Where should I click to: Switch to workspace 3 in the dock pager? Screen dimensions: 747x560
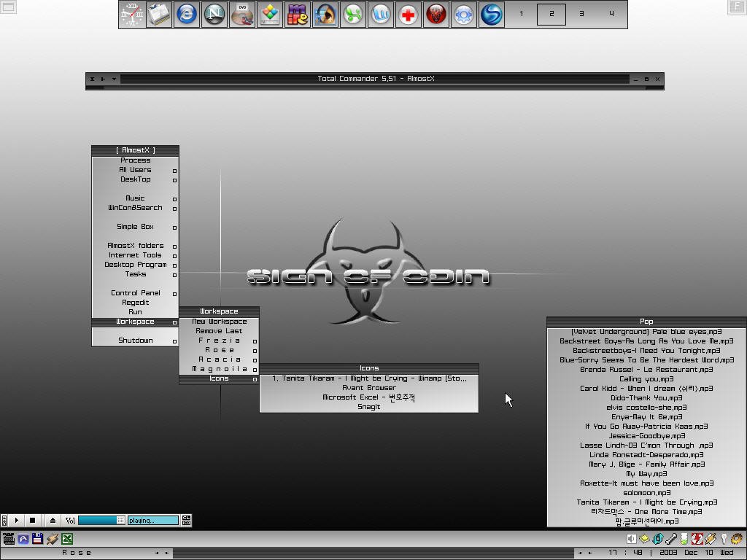point(581,14)
